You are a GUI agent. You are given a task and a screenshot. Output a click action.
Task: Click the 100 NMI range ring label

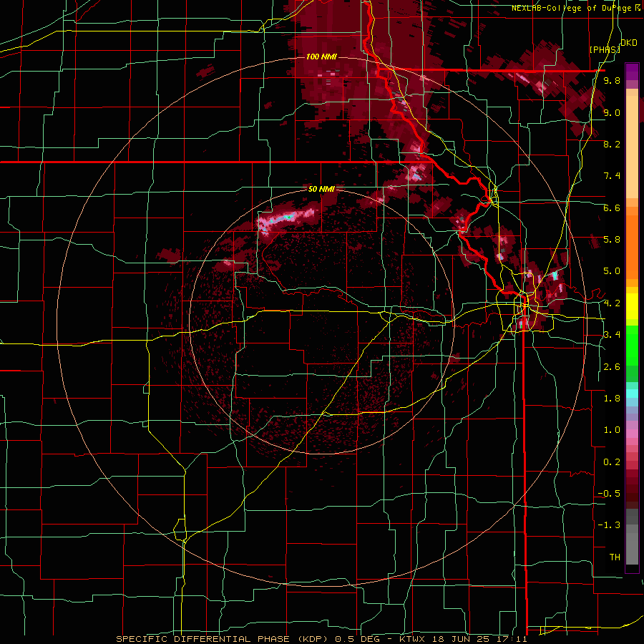321,57
